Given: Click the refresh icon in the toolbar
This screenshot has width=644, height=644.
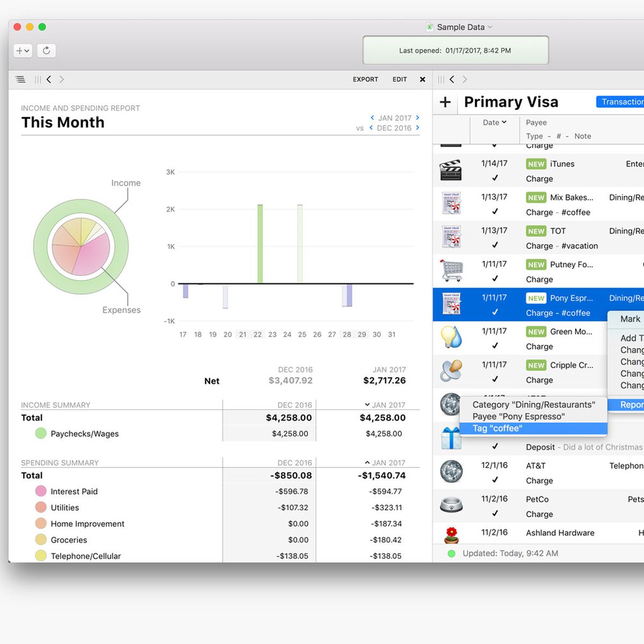Looking at the screenshot, I should (x=47, y=50).
